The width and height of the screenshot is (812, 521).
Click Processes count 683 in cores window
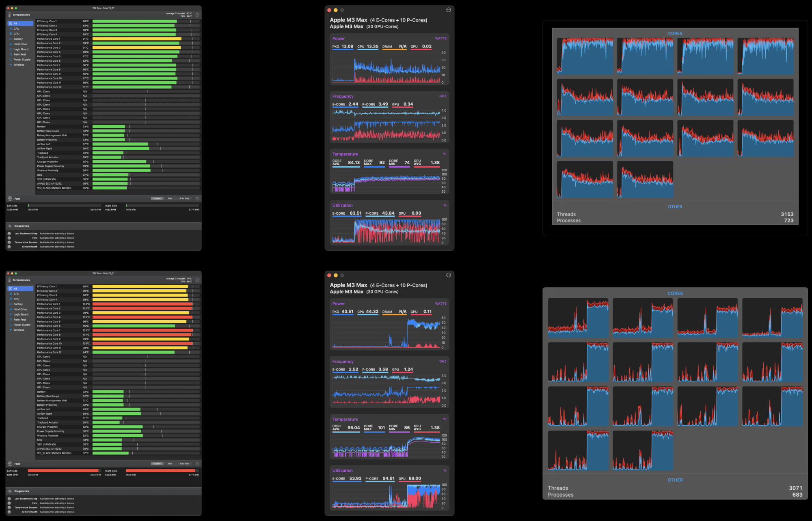[x=797, y=495]
